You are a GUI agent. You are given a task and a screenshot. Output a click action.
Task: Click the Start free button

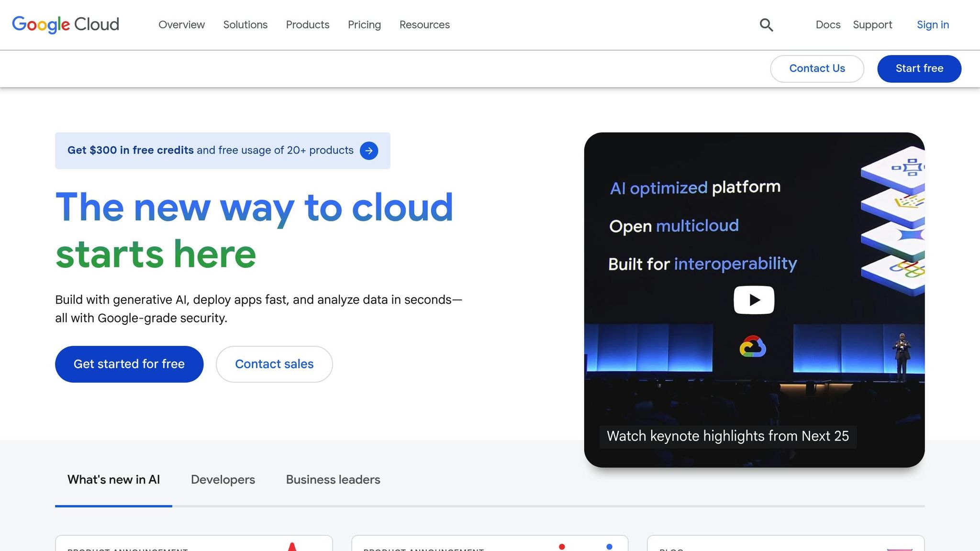(919, 68)
